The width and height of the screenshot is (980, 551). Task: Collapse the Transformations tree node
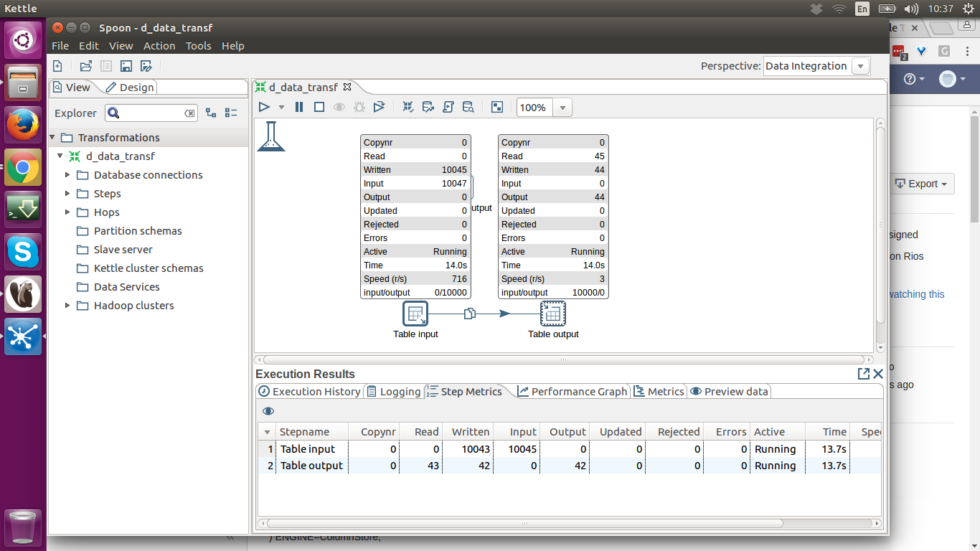point(52,138)
